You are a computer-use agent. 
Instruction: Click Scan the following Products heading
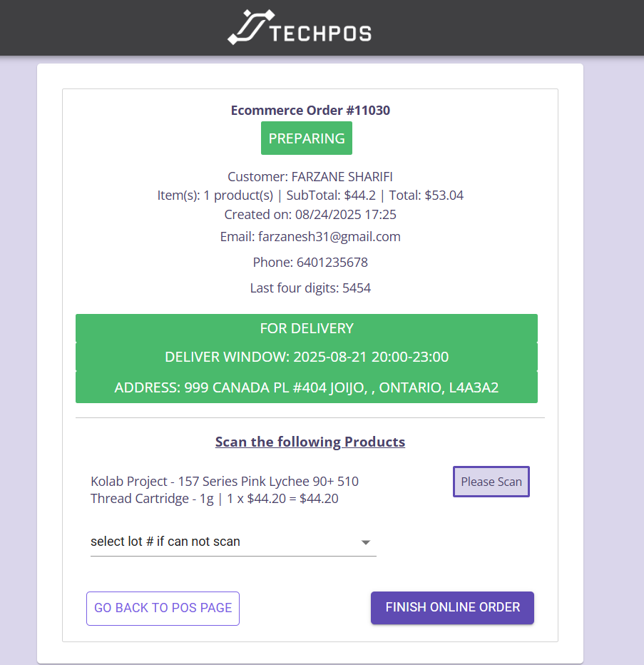coord(310,442)
